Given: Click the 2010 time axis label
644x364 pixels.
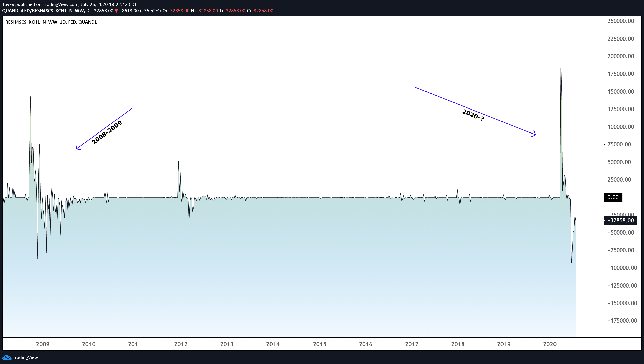Looking at the screenshot, I should (x=89, y=344).
